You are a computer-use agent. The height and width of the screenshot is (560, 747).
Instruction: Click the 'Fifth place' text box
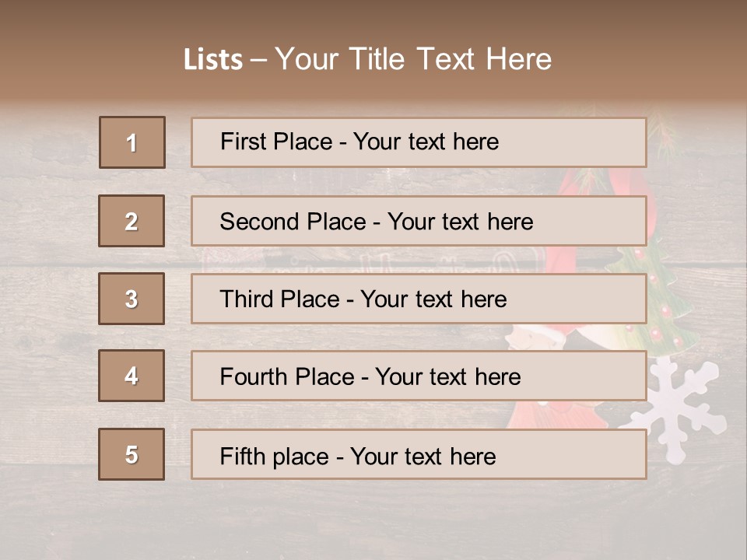point(419,454)
